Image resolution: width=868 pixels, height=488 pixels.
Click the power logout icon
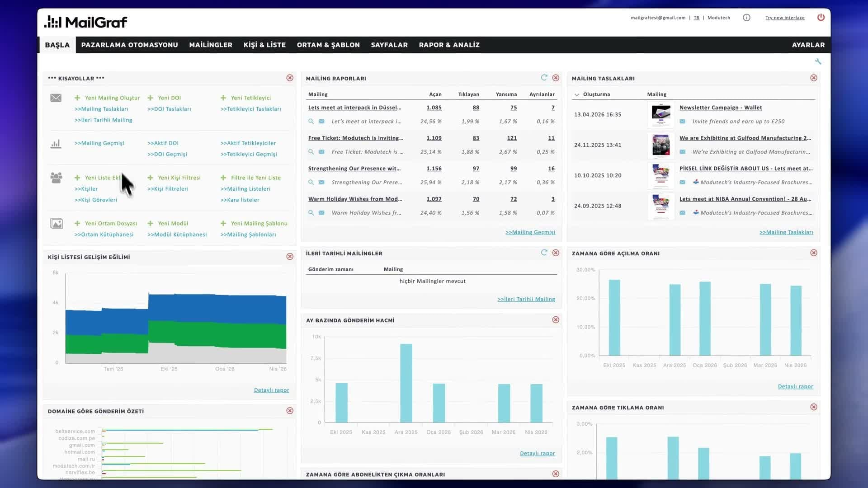[821, 18]
